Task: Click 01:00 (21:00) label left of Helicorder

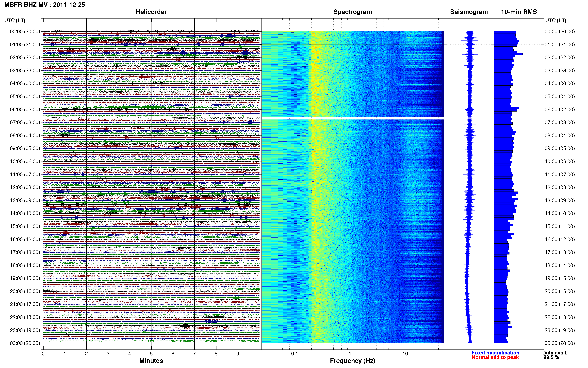Action: pyautogui.click(x=25, y=45)
